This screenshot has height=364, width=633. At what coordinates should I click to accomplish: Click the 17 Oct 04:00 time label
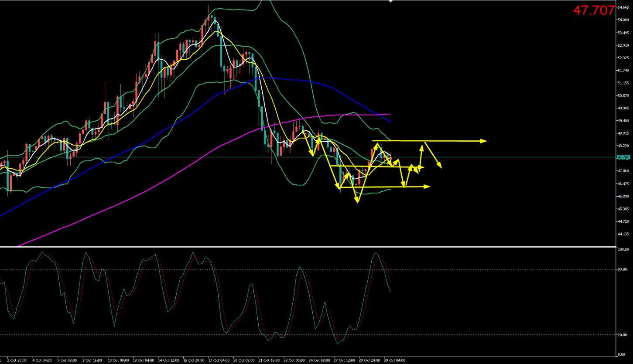point(219,361)
